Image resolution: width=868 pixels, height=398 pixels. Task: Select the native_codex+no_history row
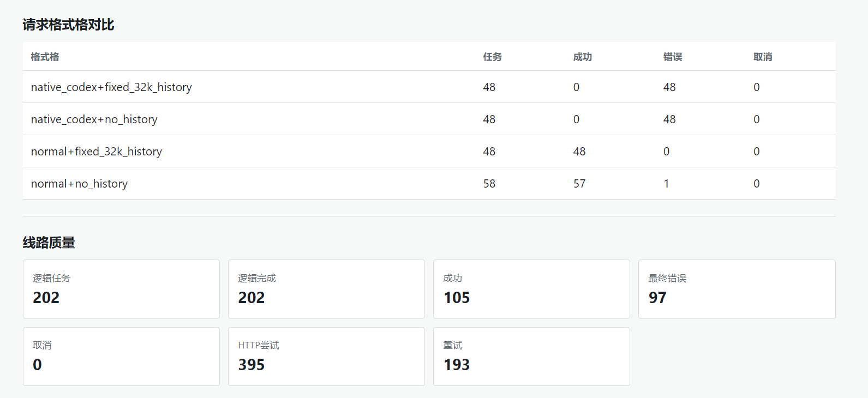click(429, 119)
